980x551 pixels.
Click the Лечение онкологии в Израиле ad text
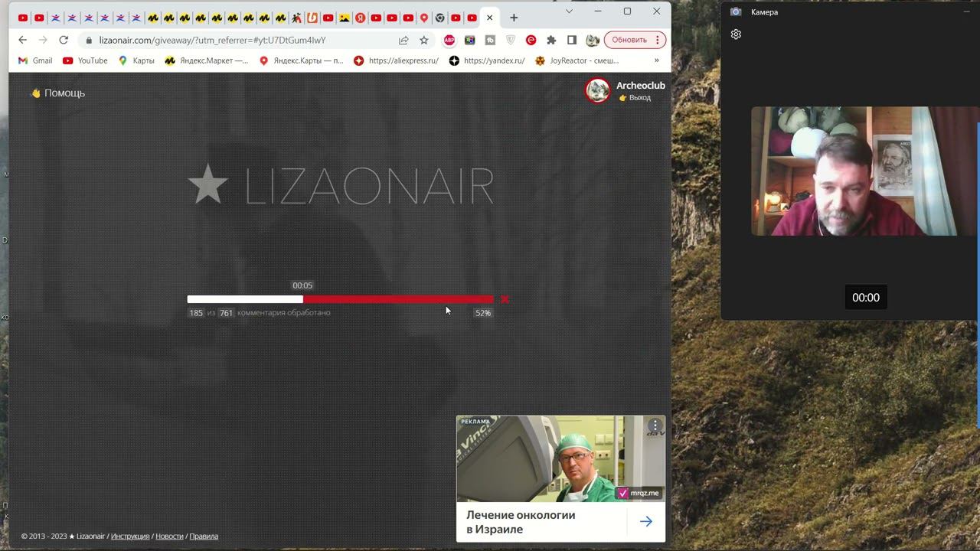521,522
